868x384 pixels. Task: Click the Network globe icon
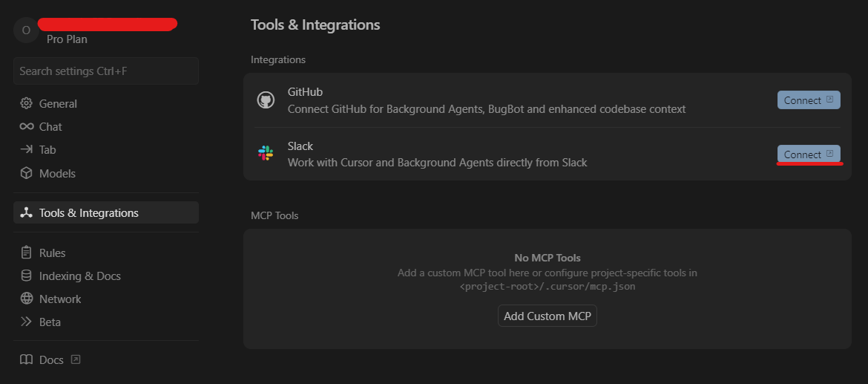(27, 299)
